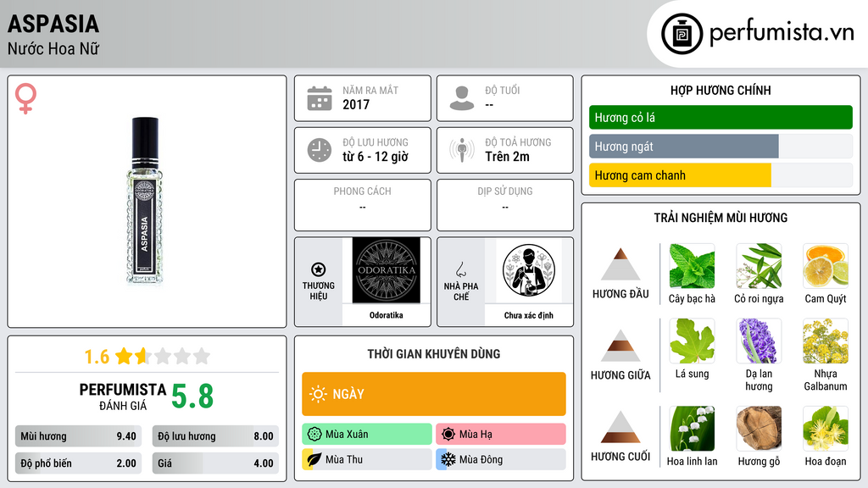This screenshot has width=868, height=488.
Task: Click the clock icon for Độ lưu hương
Action: [320, 150]
